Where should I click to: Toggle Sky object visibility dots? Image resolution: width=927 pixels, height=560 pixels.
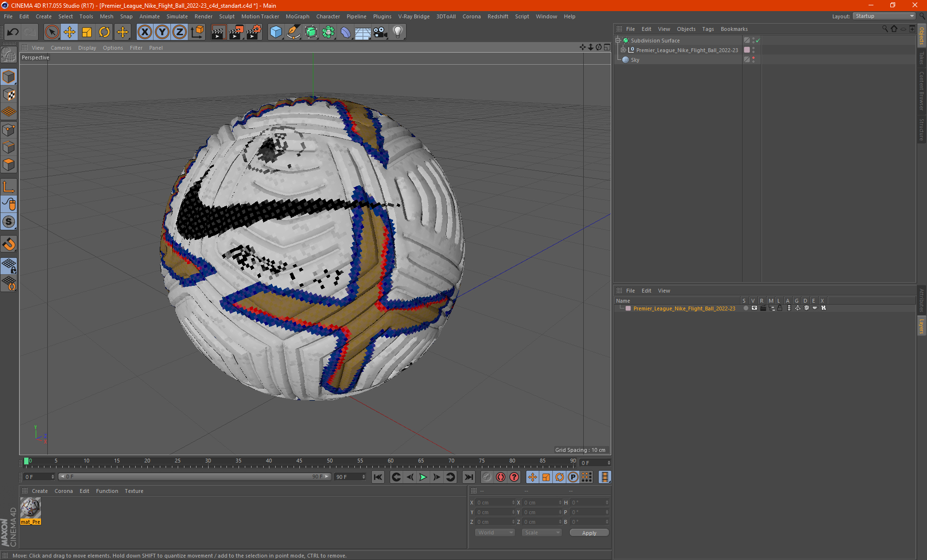click(753, 60)
